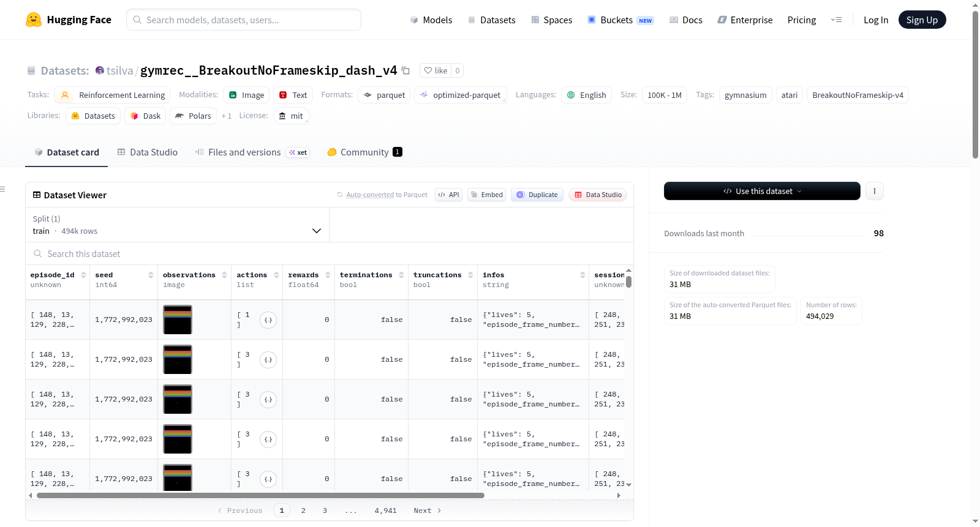This screenshot has height=527, width=980.
Task: Sort by the rewards column
Action: coord(328,275)
